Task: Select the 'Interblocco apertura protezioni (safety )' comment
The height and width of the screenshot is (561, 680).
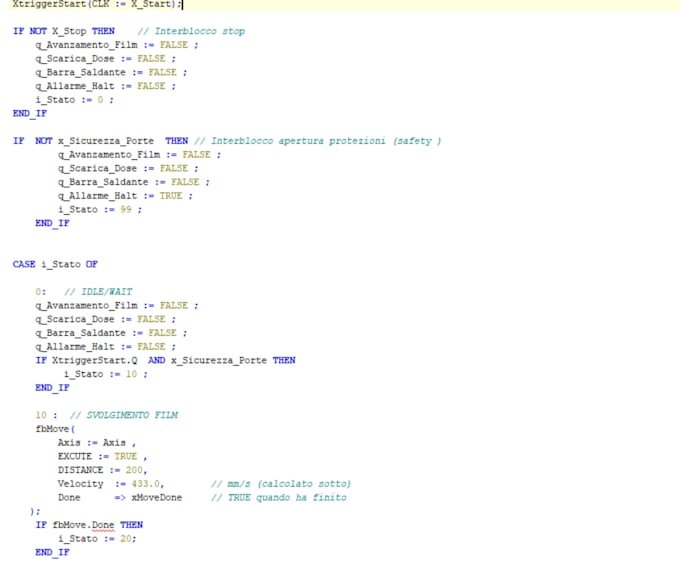Action: [x=326, y=141]
